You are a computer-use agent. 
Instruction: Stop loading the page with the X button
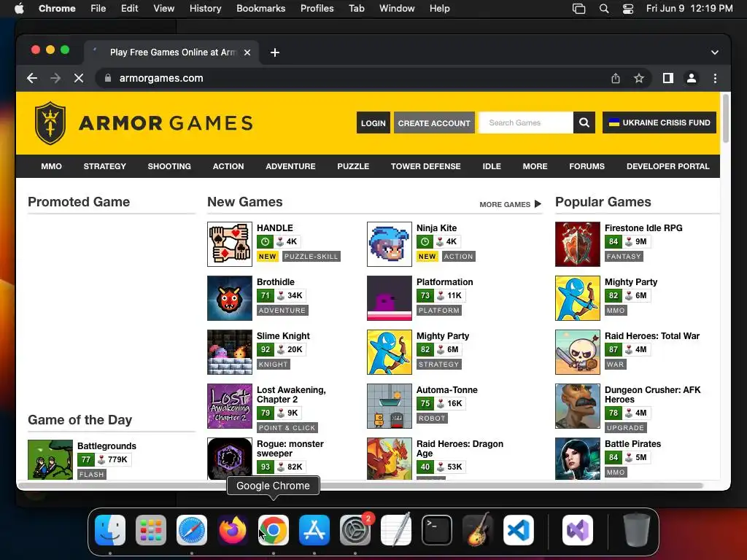[x=79, y=78]
